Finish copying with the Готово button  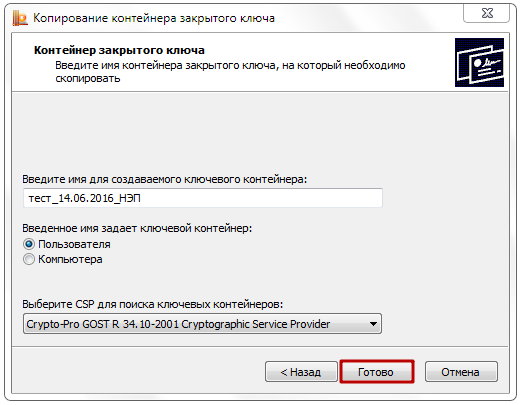click(376, 372)
